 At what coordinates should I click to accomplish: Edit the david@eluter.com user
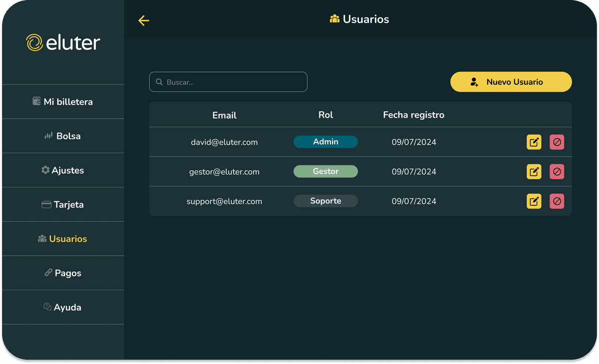[534, 142]
